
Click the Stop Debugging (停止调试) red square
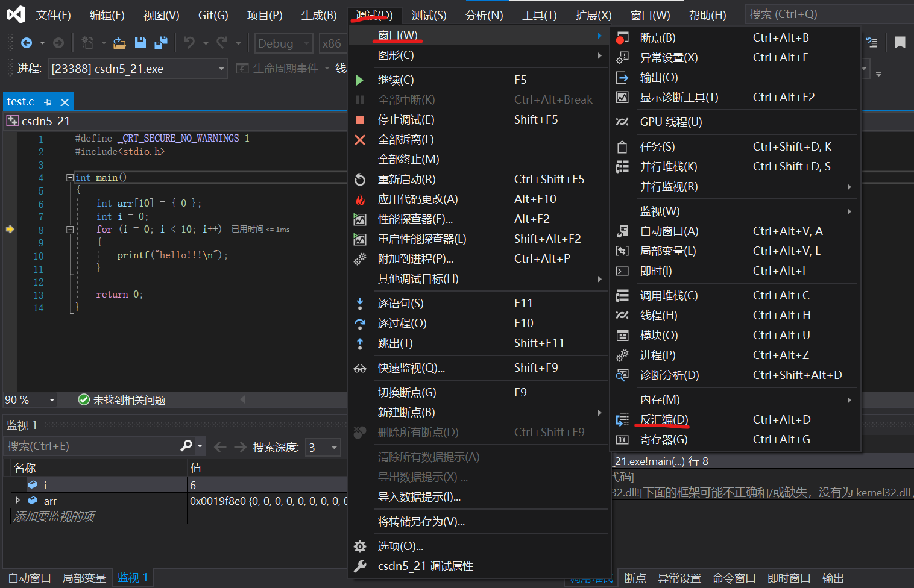(359, 120)
